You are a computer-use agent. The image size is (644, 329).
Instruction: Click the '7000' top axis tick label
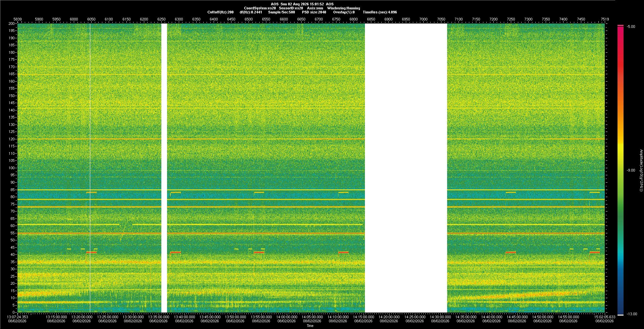click(423, 19)
